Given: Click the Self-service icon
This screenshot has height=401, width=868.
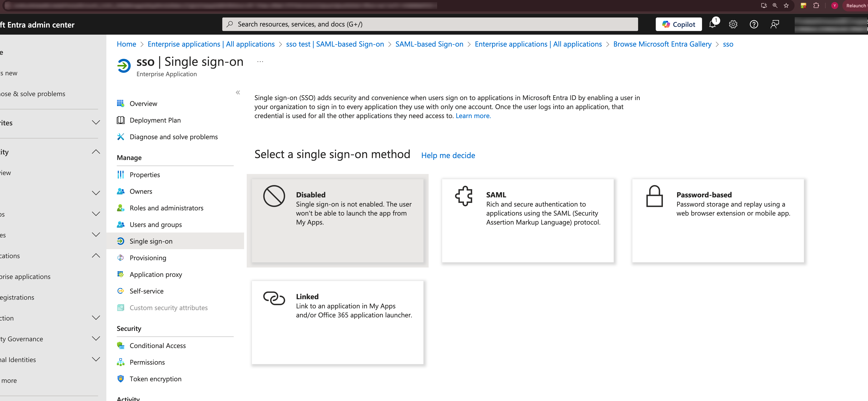Looking at the screenshot, I should coord(121,291).
